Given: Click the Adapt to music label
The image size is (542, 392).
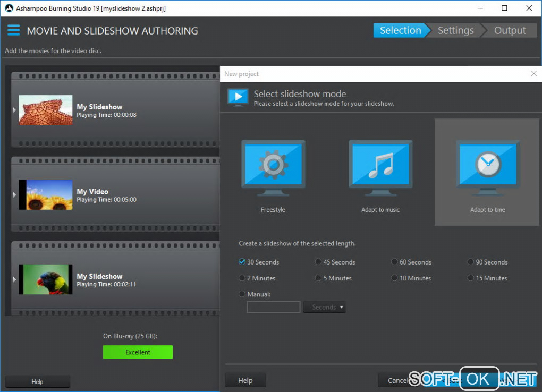Looking at the screenshot, I should 380,209.
